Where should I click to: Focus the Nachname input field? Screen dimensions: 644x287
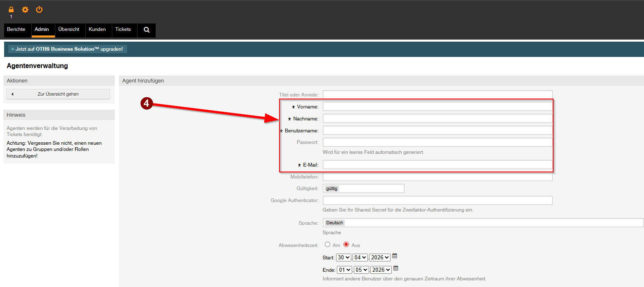(x=438, y=119)
